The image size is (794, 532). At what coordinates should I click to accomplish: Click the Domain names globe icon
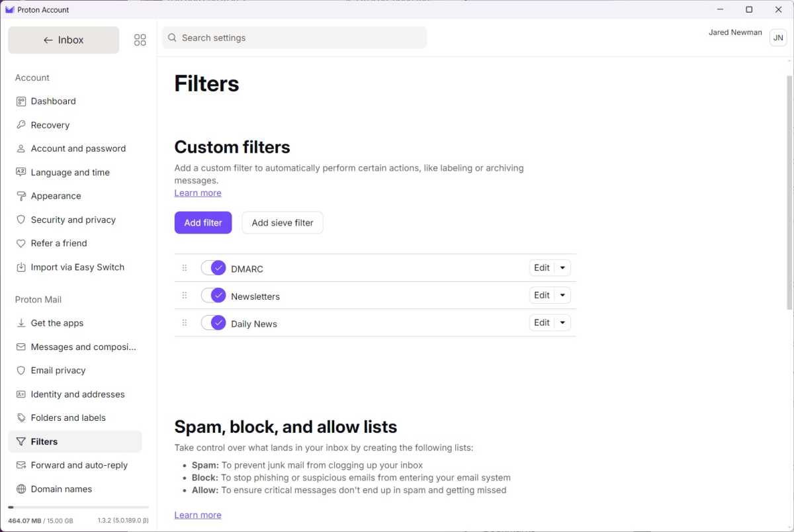click(x=21, y=489)
